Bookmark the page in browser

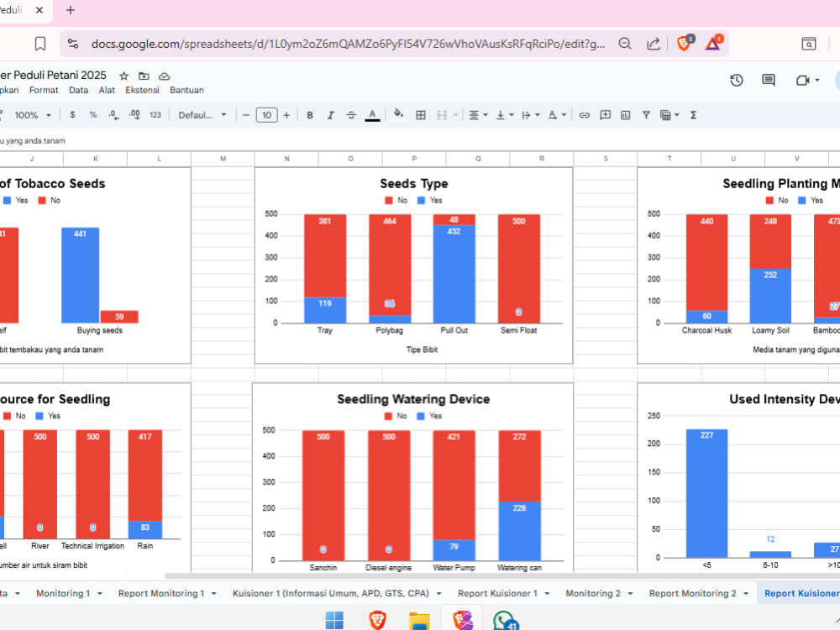[x=40, y=44]
